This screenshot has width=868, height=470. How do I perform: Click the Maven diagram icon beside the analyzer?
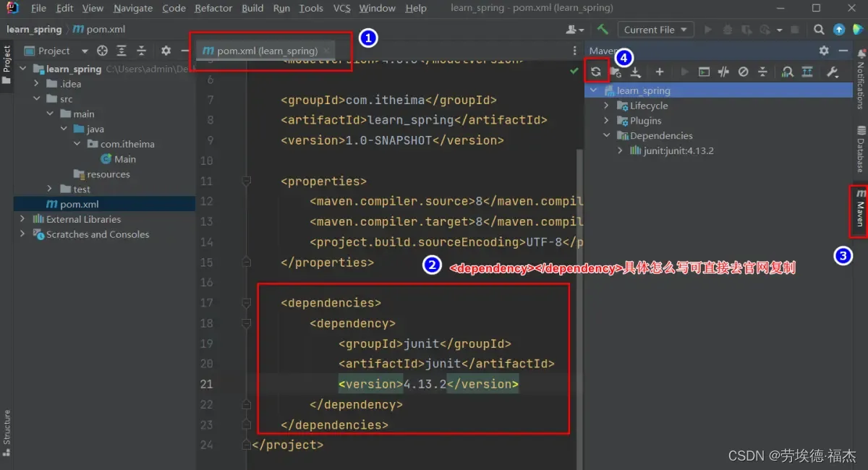pos(807,72)
